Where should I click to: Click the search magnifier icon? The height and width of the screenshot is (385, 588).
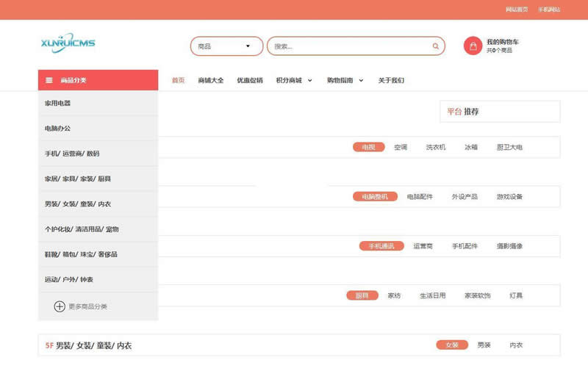(435, 46)
